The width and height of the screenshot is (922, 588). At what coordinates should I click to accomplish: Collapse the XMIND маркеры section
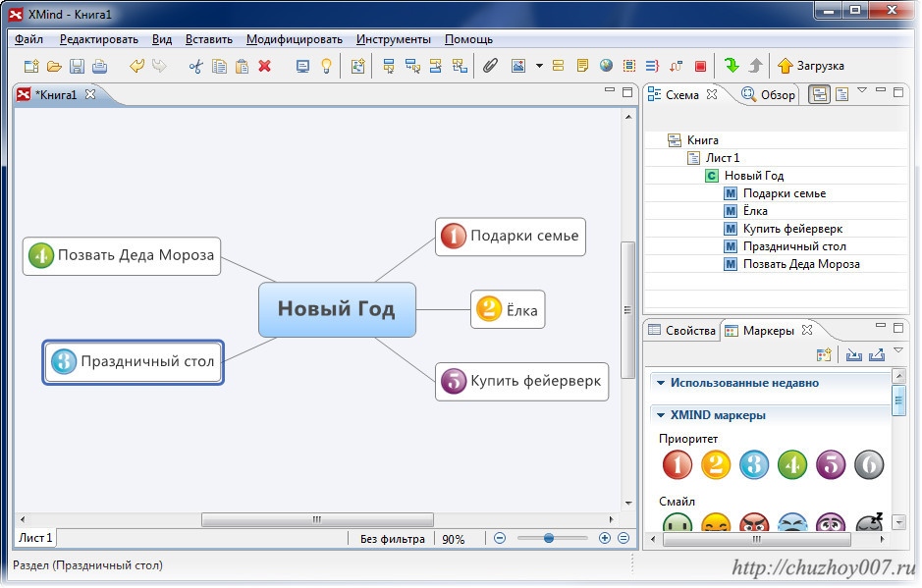pyautogui.click(x=661, y=415)
